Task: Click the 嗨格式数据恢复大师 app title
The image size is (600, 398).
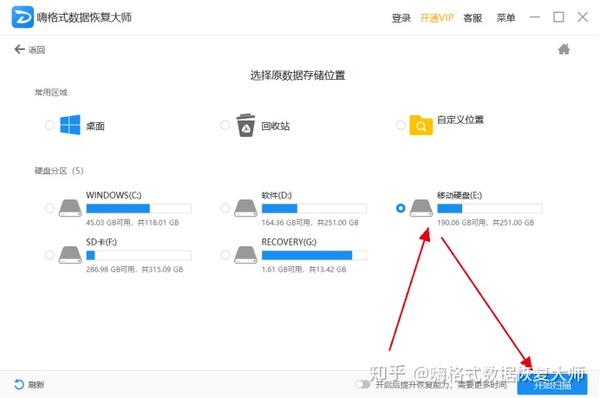Action: coord(84,17)
